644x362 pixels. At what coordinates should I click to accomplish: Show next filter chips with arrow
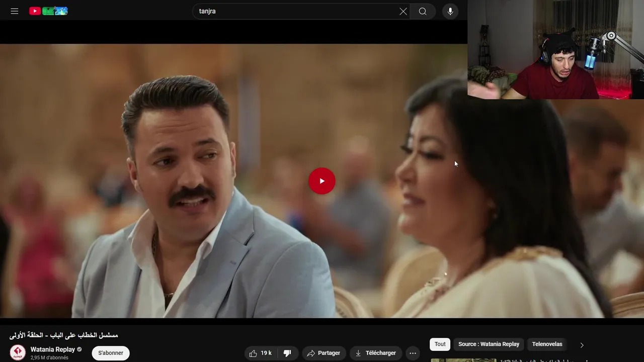point(582,345)
